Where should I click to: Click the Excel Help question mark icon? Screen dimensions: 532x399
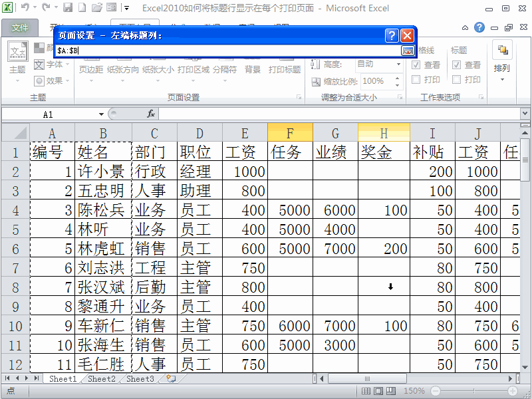pos(479,27)
